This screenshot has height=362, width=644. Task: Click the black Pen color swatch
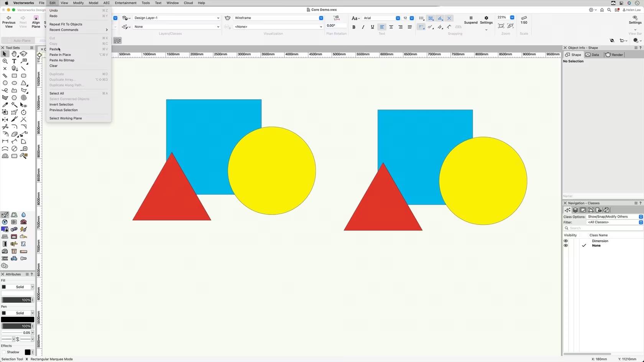pos(18,319)
